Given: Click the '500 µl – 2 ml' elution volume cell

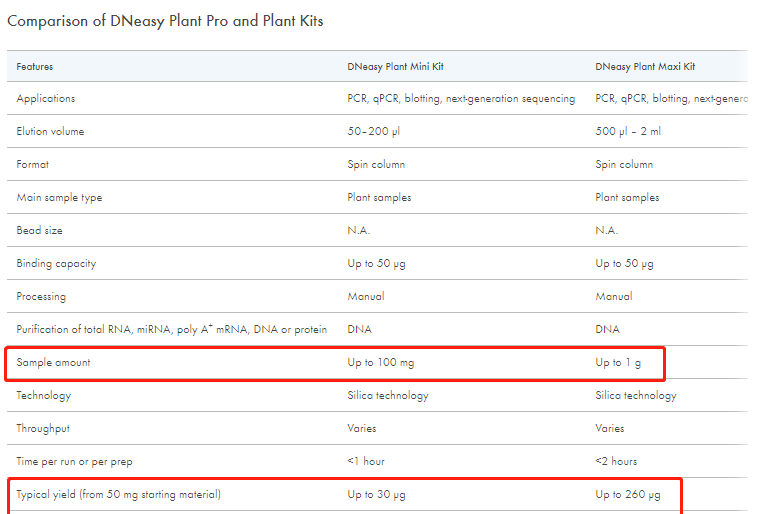Looking at the screenshot, I should click(x=628, y=131).
